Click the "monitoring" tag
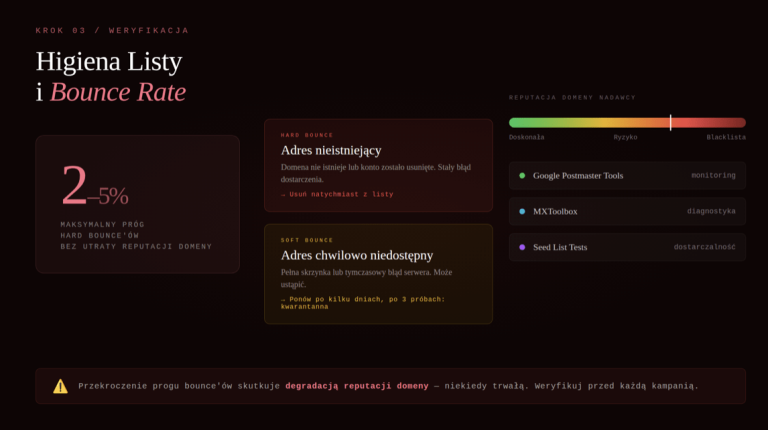Screen dimensions: 768x430 [x=713, y=176]
